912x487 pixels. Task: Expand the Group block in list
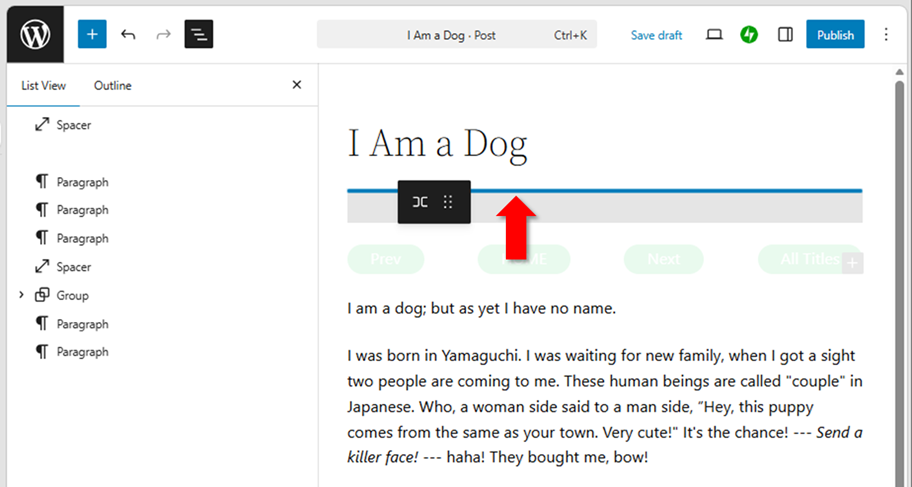click(21, 295)
